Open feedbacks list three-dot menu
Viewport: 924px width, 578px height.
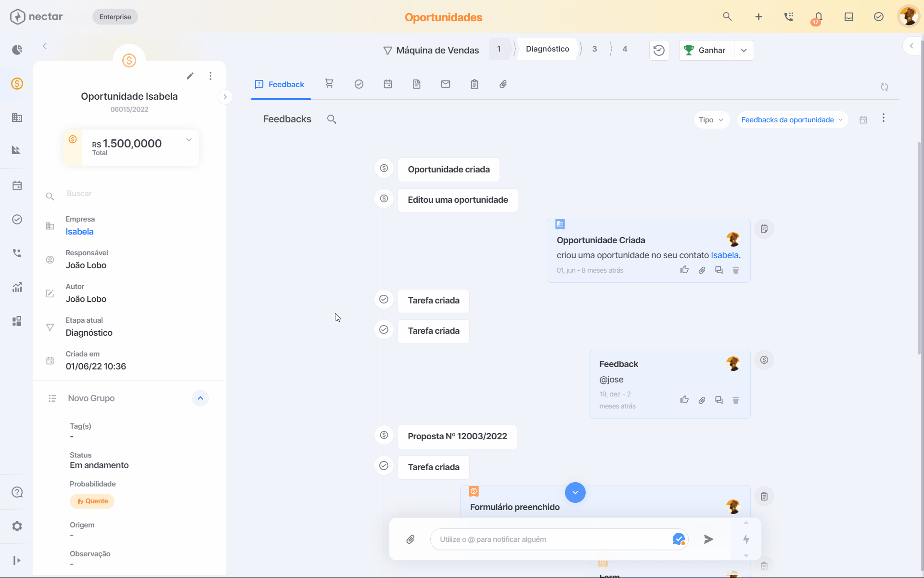click(x=884, y=118)
